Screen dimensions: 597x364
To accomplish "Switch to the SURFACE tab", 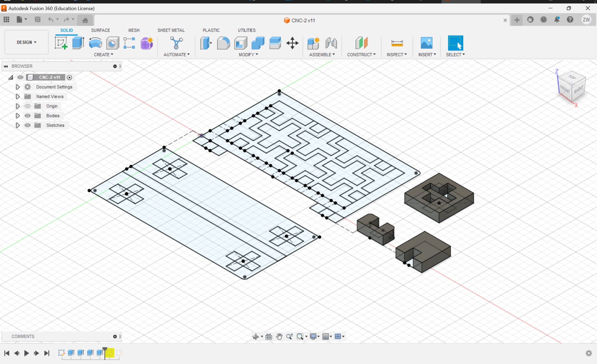I will click(100, 30).
